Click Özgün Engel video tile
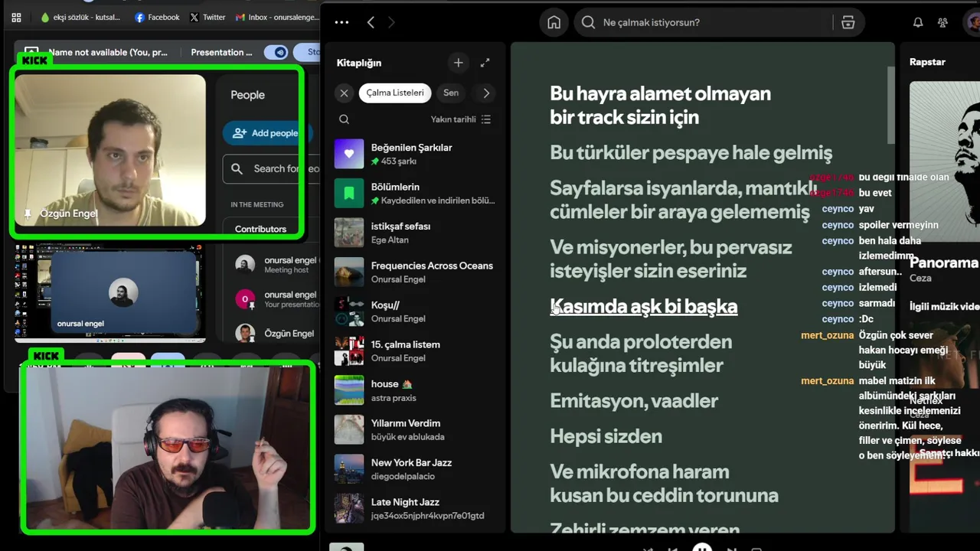Screen dimensions: 980x551 [110, 150]
